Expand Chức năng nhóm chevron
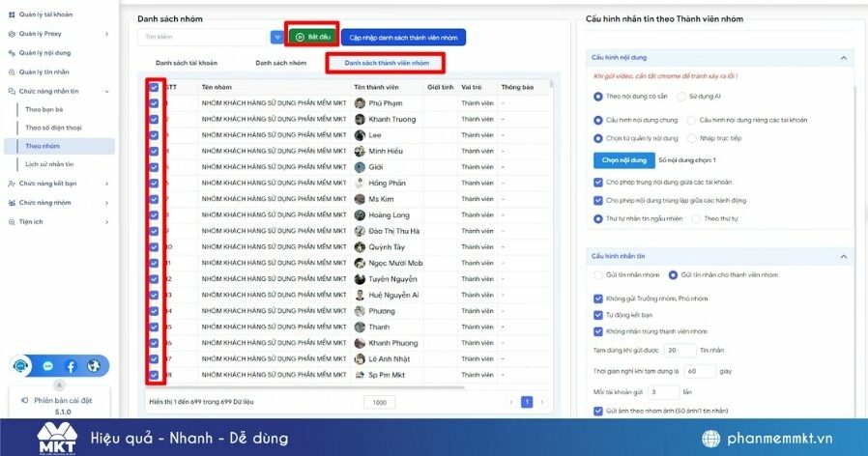This screenshot has width=868, height=456. 107,203
